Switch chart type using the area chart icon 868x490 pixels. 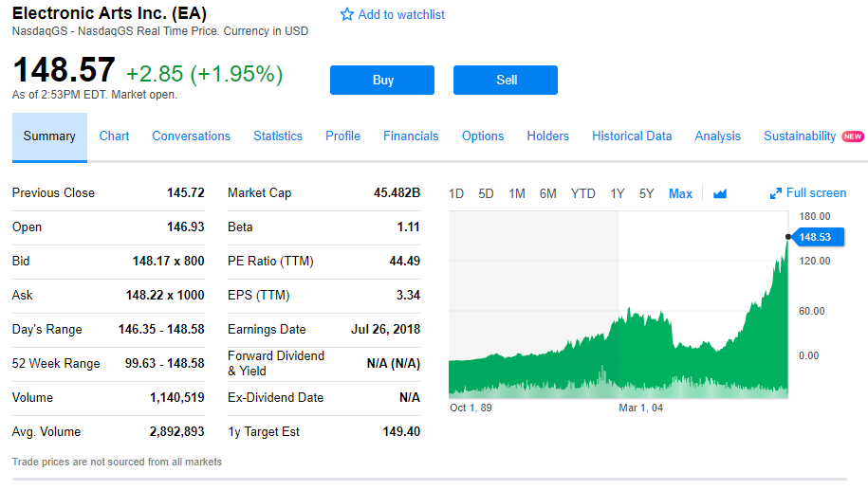719,193
